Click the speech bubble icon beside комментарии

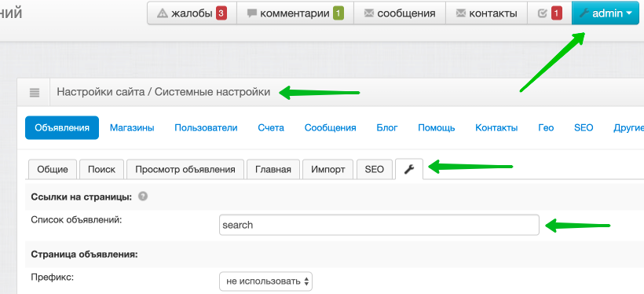(x=252, y=13)
